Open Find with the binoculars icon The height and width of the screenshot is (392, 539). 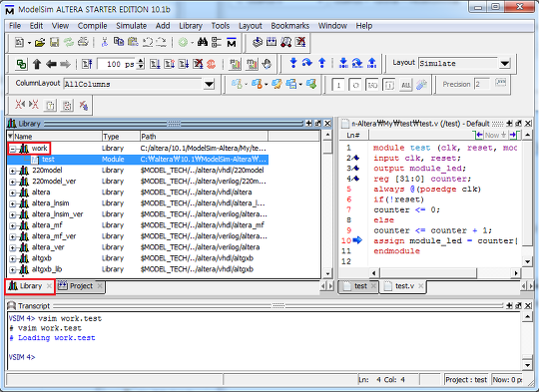(203, 42)
